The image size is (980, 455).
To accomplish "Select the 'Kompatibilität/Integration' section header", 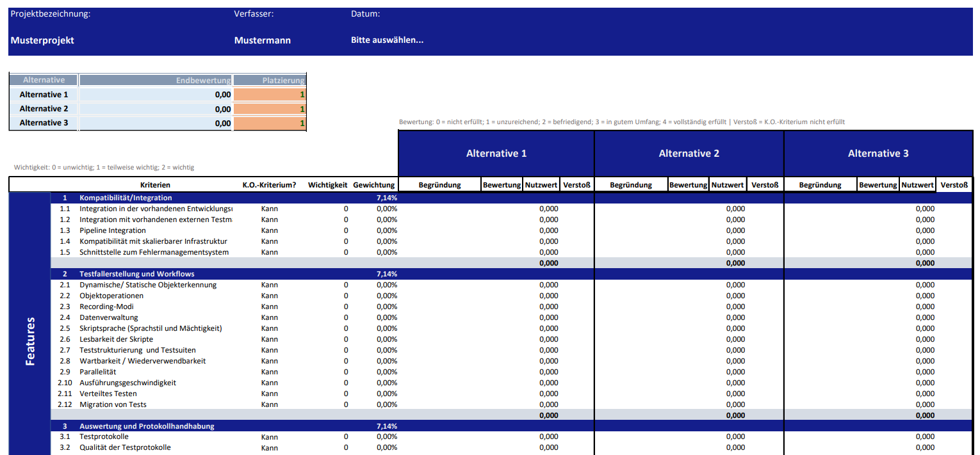I will point(126,198).
